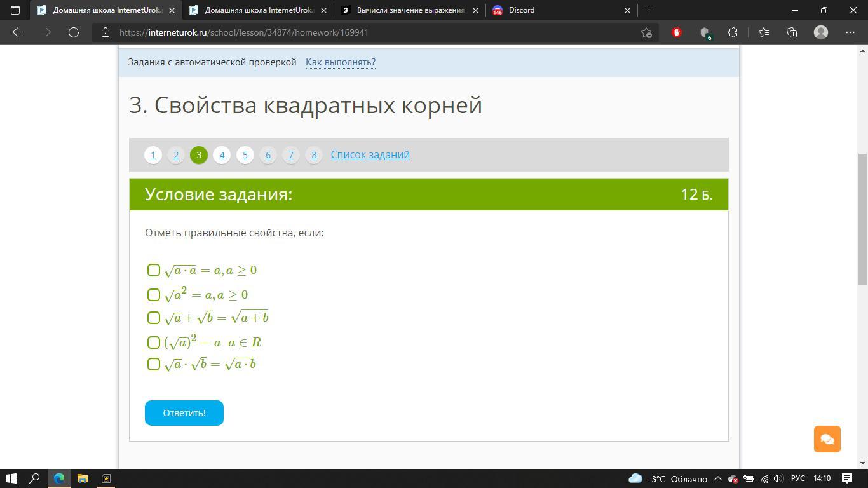
Task: Show hidden system tray icons chevron
Action: tap(717, 478)
